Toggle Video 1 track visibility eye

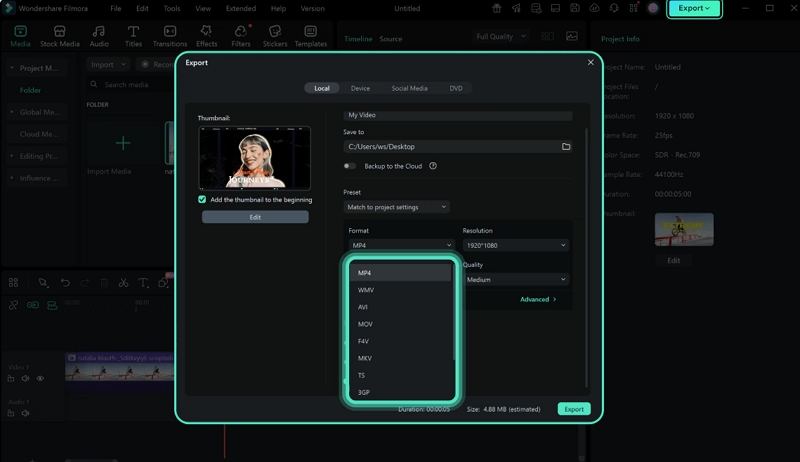(x=40, y=378)
